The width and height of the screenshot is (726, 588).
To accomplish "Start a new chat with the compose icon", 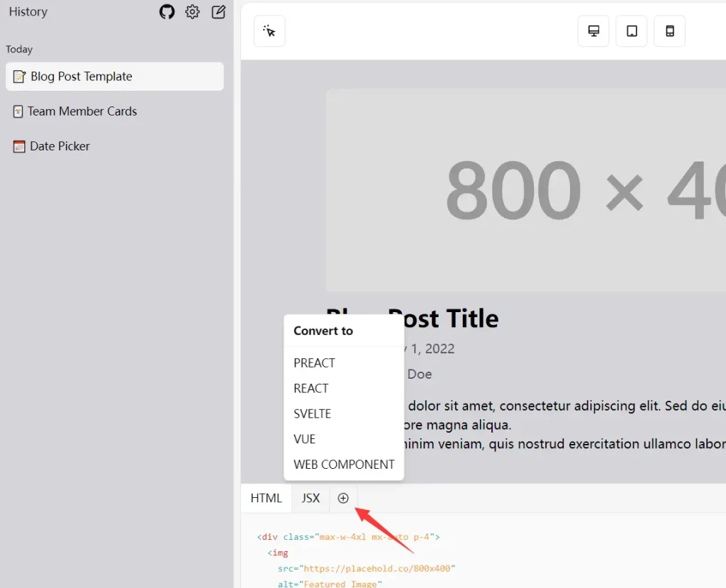I will pos(218,11).
